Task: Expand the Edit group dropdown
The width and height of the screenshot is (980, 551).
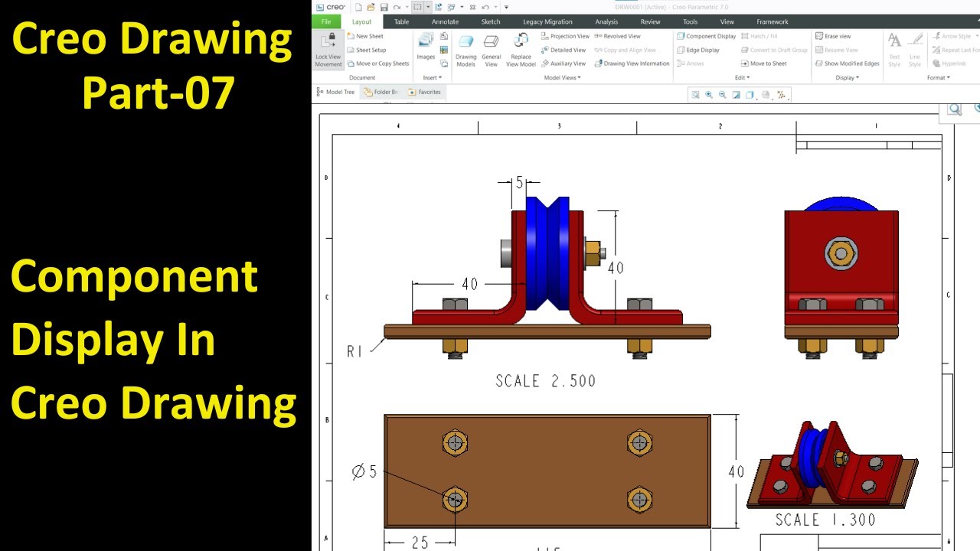Action: [742, 77]
